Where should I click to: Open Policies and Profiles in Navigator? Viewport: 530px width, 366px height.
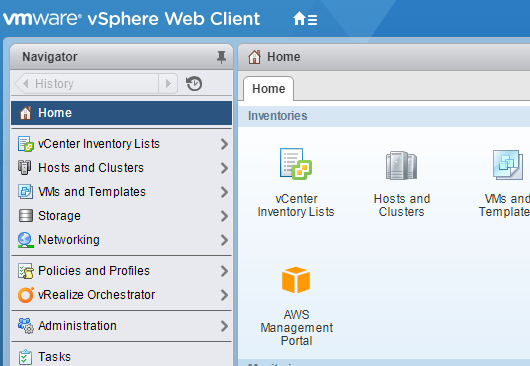(x=122, y=271)
